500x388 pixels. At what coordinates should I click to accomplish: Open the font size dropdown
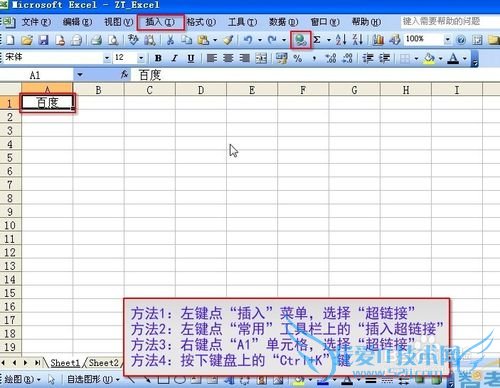(x=141, y=58)
